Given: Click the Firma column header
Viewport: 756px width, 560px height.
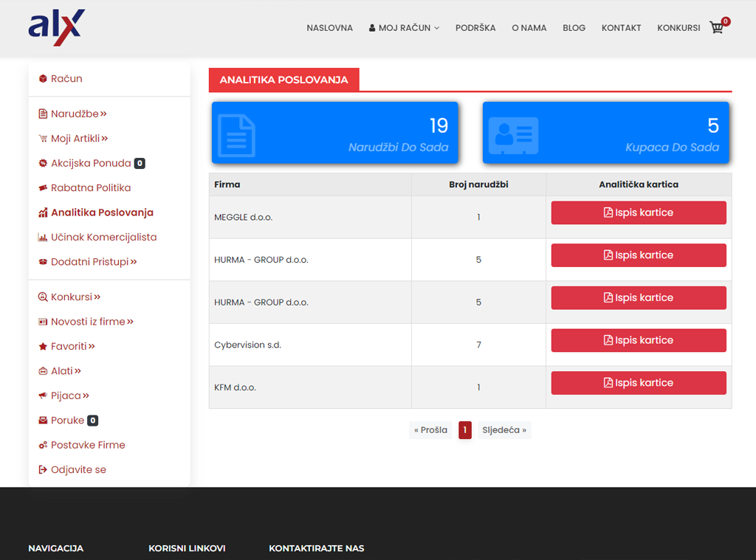Looking at the screenshot, I should (x=310, y=184).
